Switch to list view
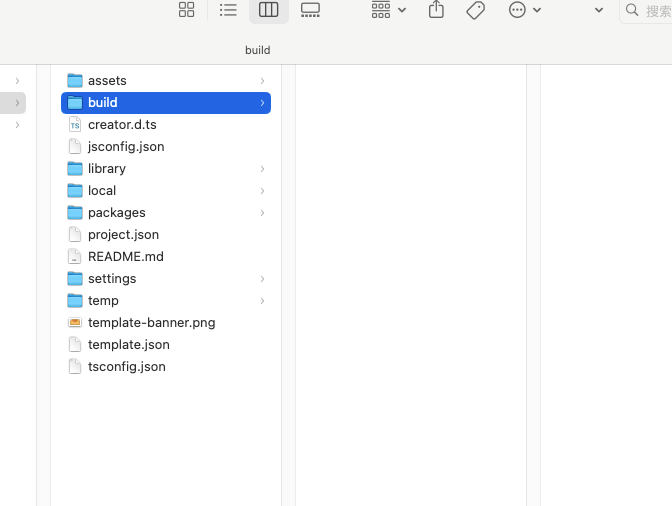The height and width of the screenshot is (506, 672). click(228, 10)
